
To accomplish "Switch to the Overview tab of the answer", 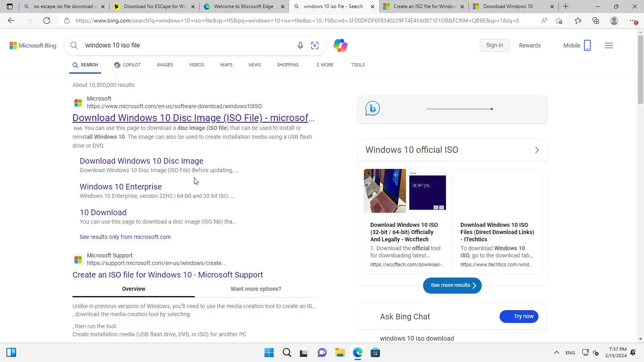I will 134,289.
